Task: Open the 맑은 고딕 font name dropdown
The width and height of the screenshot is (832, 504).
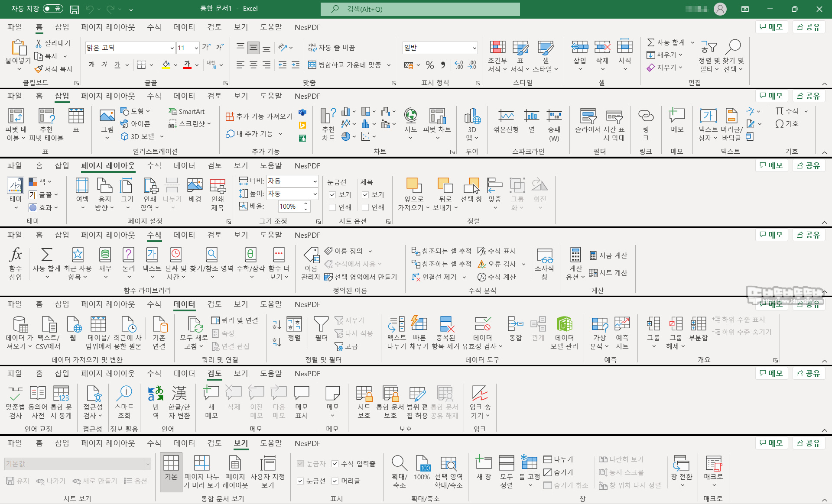Action: coord(172,48)
